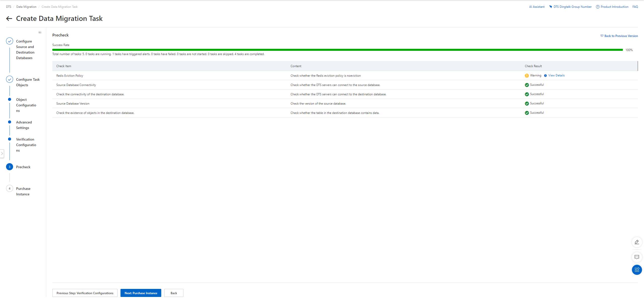Click View Details for Redis Eviction Policy
The image size is (644, 307).
click(556, 75)
